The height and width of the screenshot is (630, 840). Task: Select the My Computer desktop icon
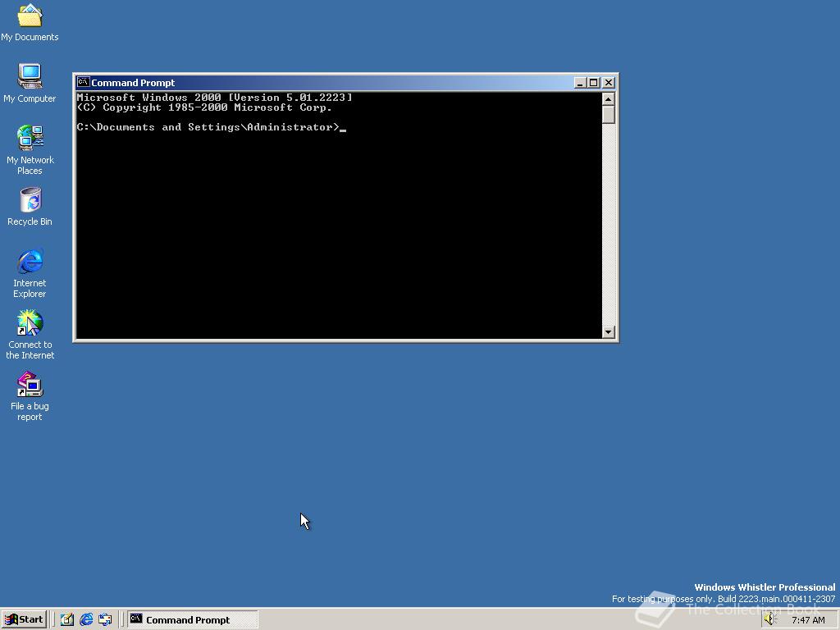pyautogui.click(x=30, y=83)
